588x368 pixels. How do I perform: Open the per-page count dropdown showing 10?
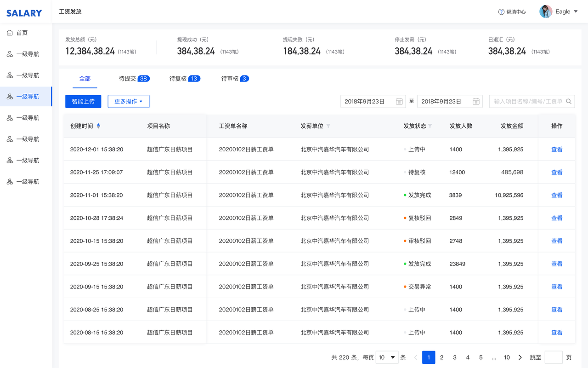click(387, 357)
